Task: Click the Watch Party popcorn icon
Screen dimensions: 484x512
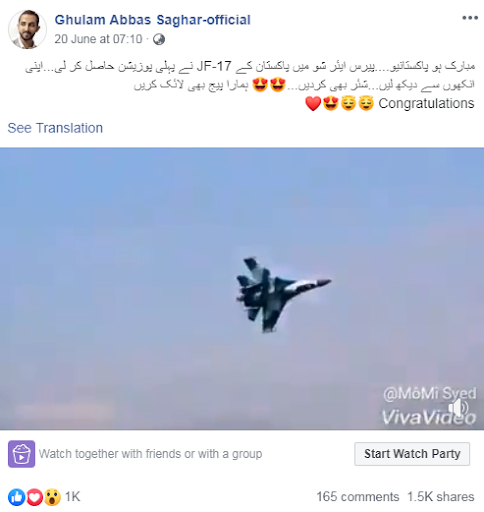Action: 21,454
